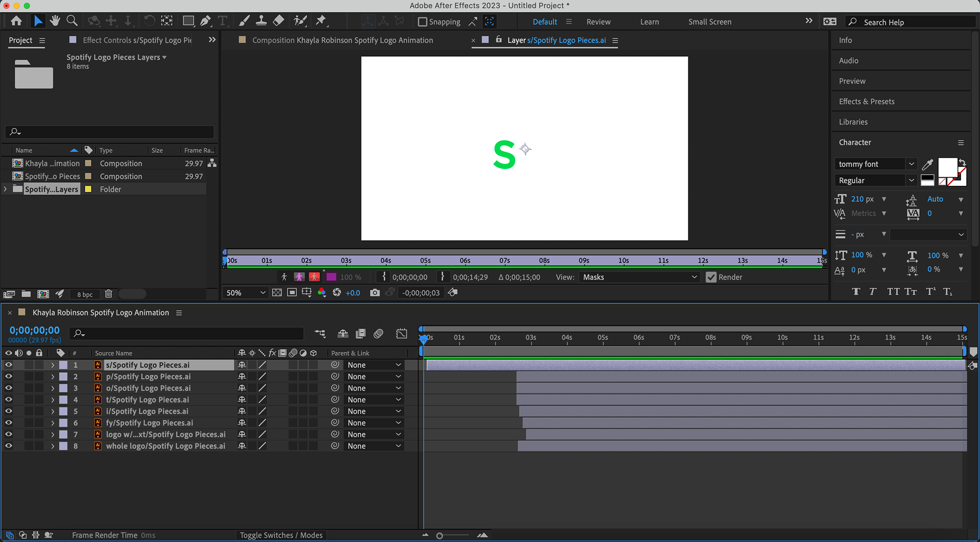Screen dimensions: 980x542
Task: Hide the p/Spotify Logo Pieces.ai layer
Action: pos(8,376)
